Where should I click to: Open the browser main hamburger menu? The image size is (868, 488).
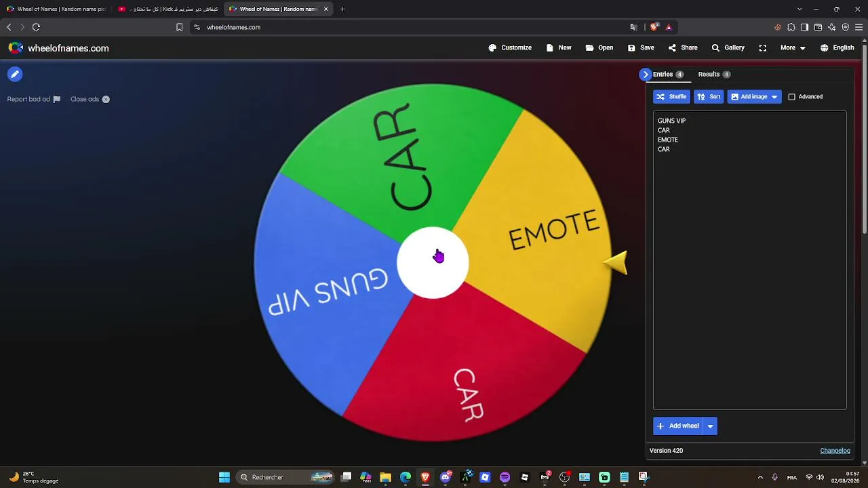859,27
